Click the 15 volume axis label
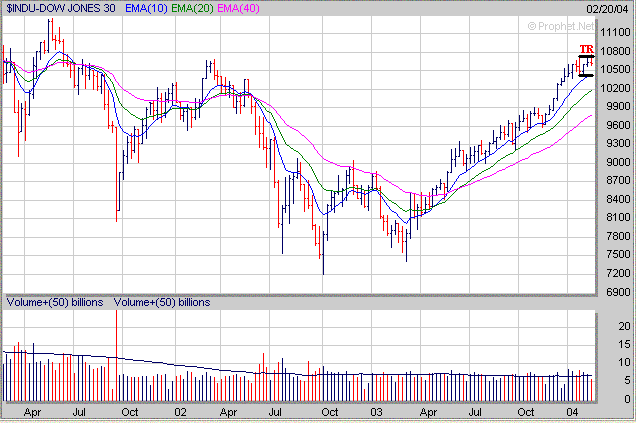The height and width of the screenshot is (423, 636). tap(624, 344)
